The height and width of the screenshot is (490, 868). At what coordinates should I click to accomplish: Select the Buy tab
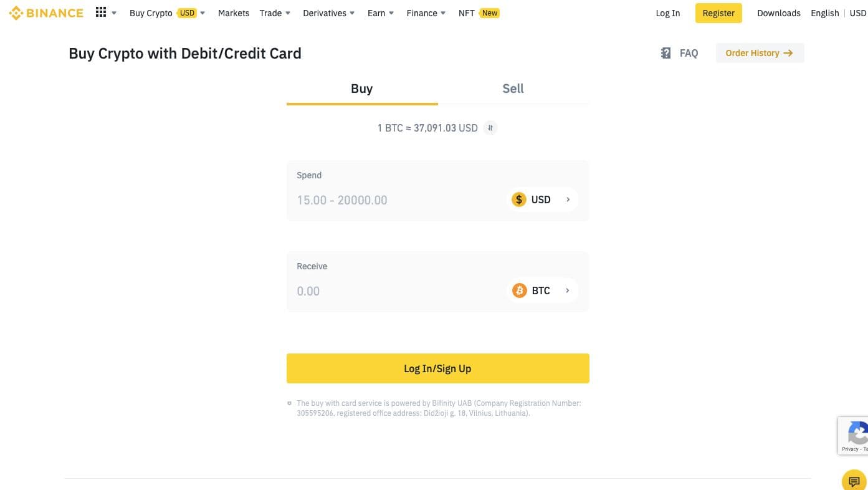pyautogui.click(x=361, y=89)
